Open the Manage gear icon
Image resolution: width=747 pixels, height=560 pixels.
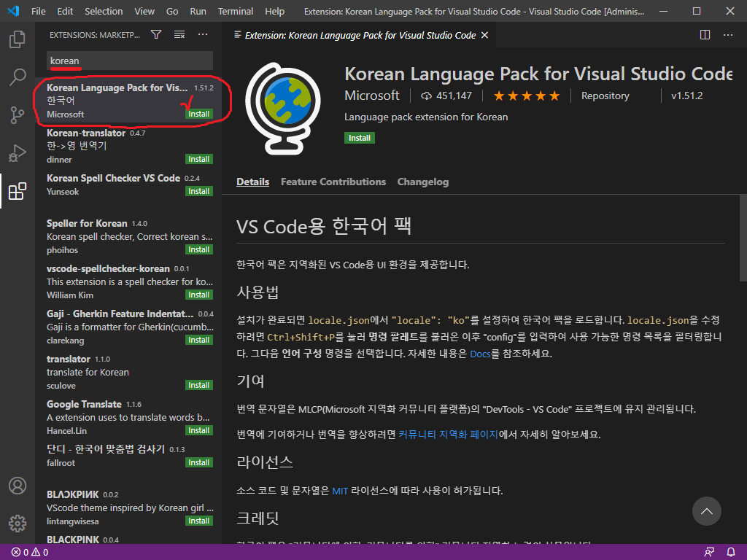coord(18,524)
